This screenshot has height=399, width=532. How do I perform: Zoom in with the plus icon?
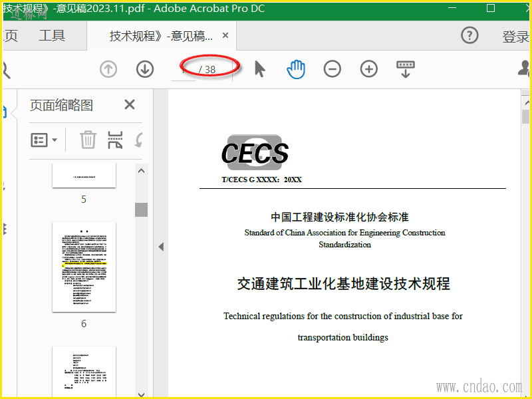(369, 69)
